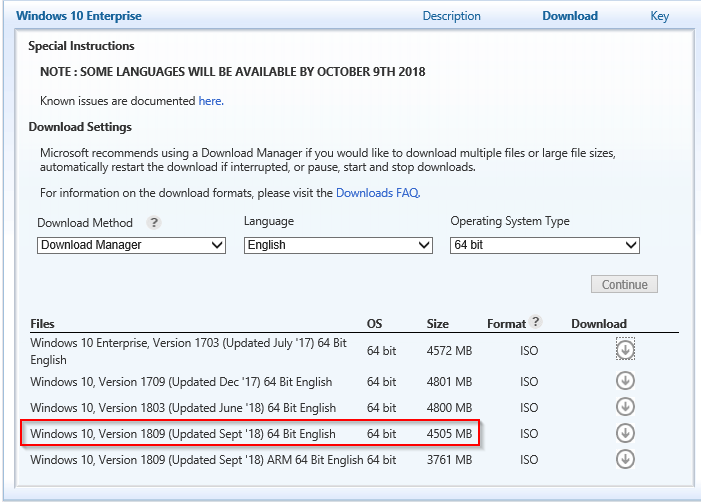
Task: Select the Version 1703 Enterprise file name
Action: coord(188,351)
